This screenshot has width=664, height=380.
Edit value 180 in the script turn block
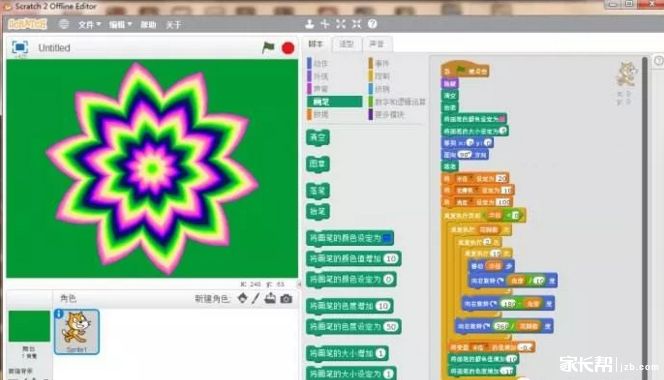tap(508, 303)
